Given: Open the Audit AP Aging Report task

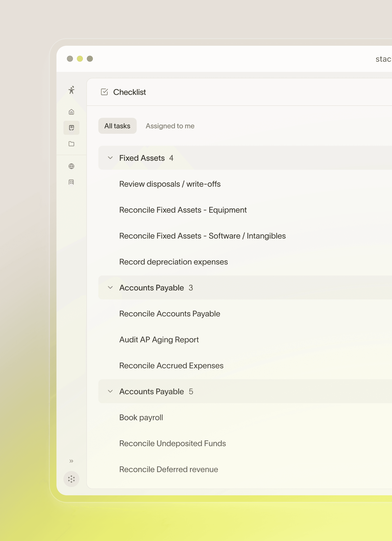Looking at the screenshot, I should 159,339.
